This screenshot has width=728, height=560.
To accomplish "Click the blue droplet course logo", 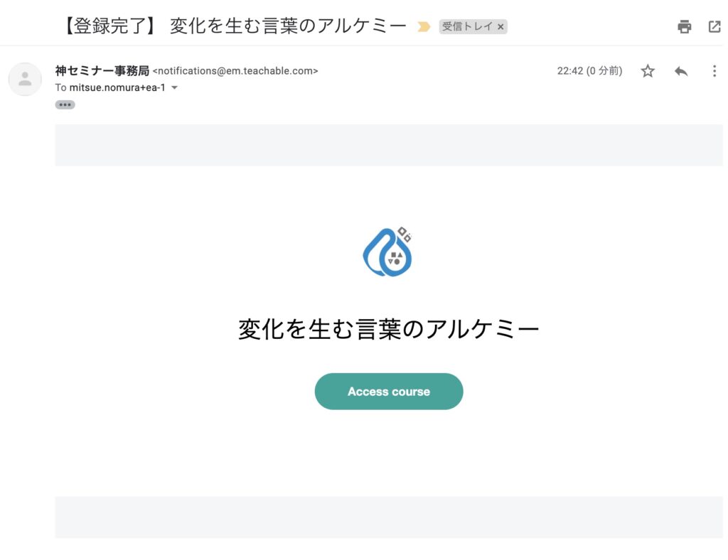I will click(387, 252).
